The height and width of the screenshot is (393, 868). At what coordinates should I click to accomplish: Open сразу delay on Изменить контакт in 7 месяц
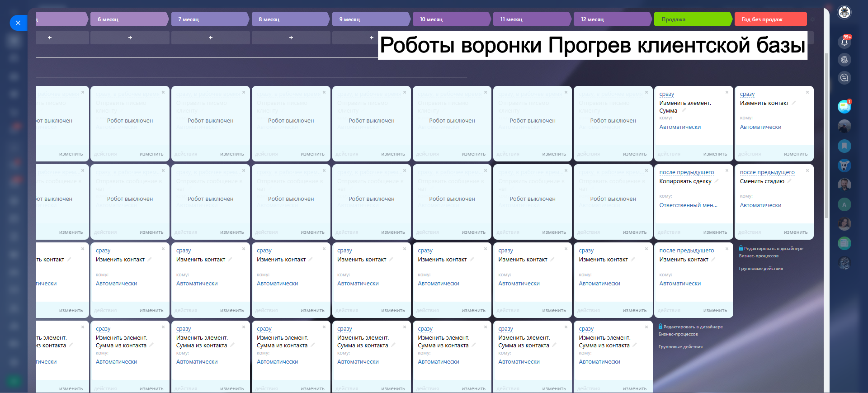coord(184,251)
